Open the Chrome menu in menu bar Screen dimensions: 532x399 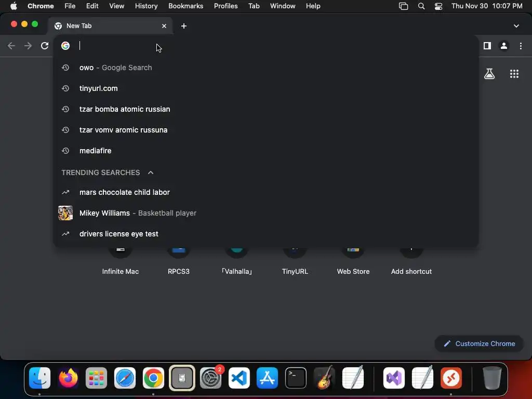tap(41, 6)
